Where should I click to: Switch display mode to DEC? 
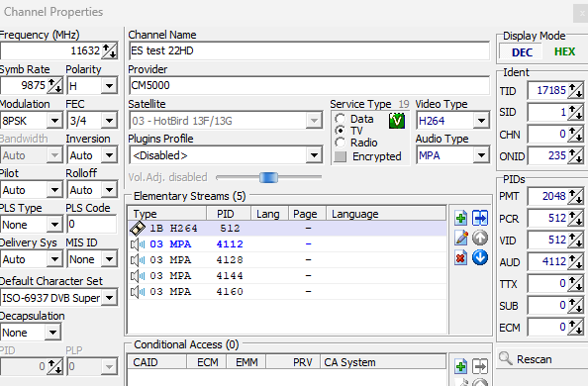pyautogui.click(x=522, y=52)
